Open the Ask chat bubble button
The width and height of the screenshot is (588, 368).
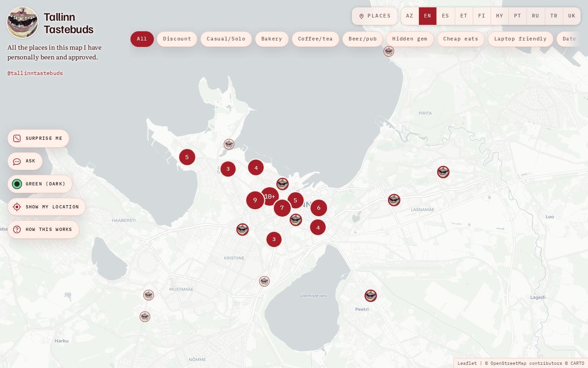25,161
